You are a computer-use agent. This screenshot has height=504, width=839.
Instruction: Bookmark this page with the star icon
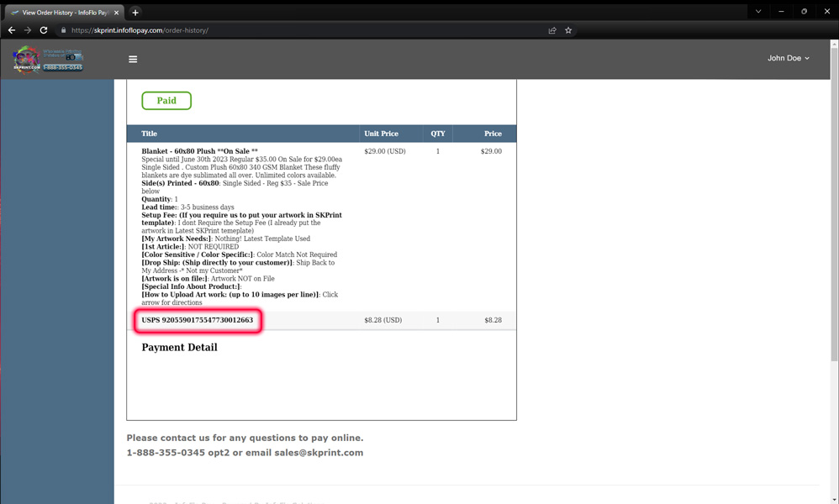click(x=568, y=30)
